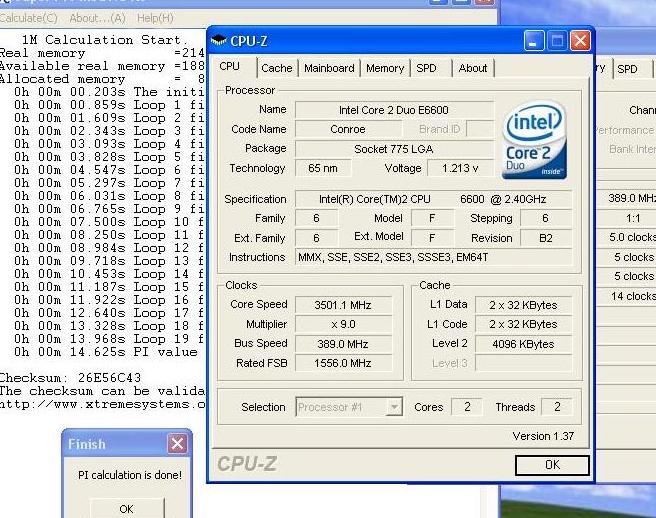Image resolution: width=656 pixels, height=518 pixels.
Task: Close the Finish dialog
Action: tap(177, 444)
